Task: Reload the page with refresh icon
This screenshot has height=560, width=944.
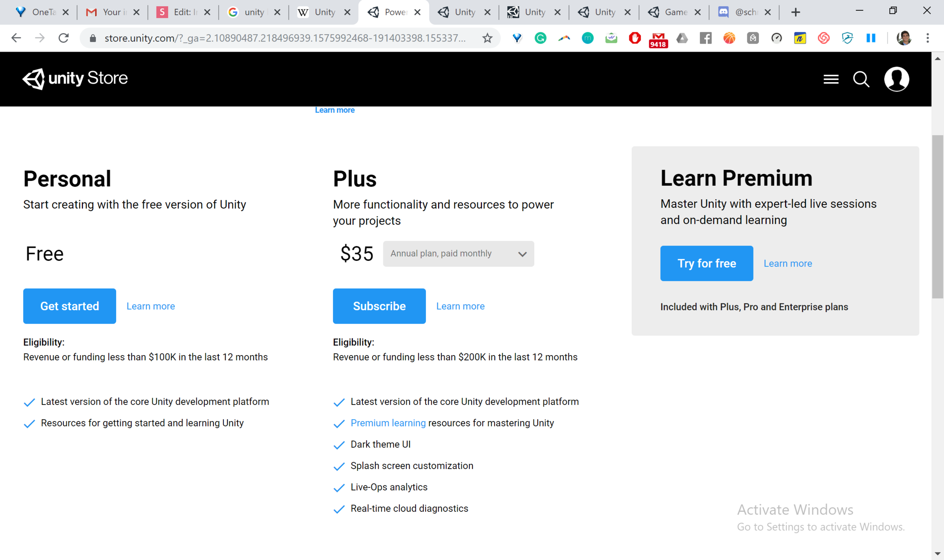Action: pos(64,38)
